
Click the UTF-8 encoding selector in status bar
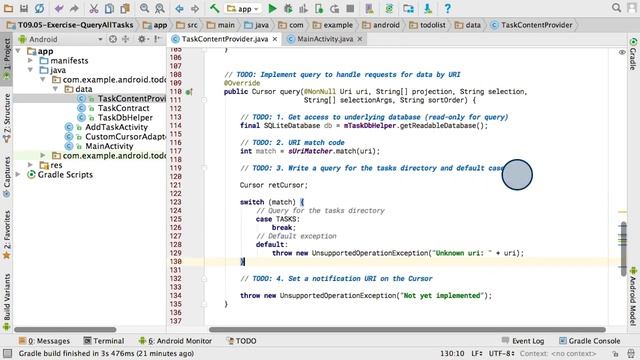click(501, 353)
